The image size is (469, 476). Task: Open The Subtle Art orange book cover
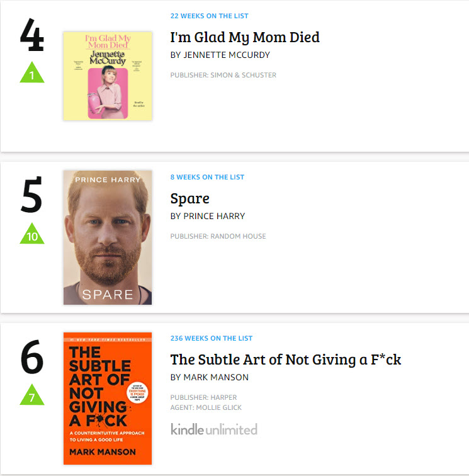tap(107, 399)
